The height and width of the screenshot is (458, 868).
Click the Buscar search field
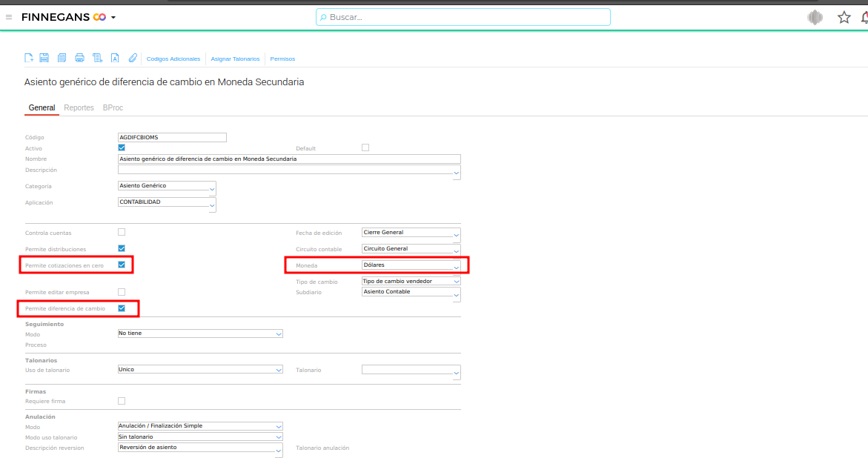[x=463, y=17]
